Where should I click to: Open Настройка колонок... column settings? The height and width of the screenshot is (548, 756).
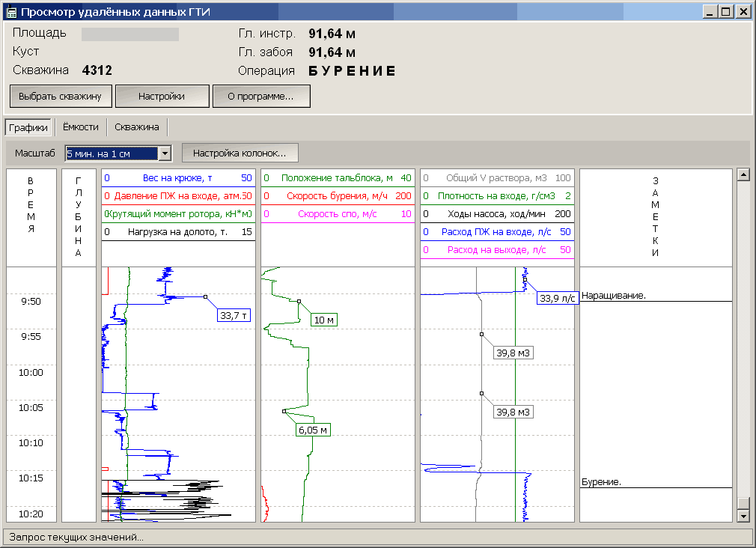(x=240, y=153)
